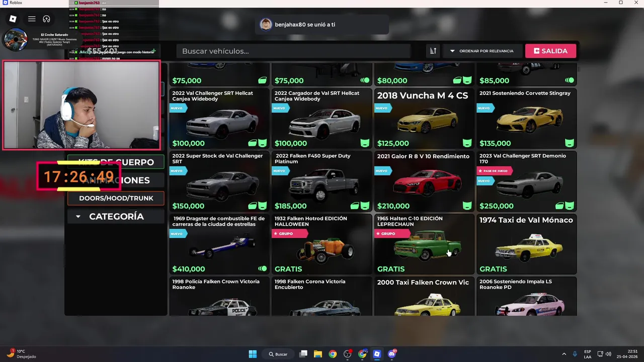644x362 pixels.
Task: Open File Explorer from taskbar
Action: tap(318, 354)
